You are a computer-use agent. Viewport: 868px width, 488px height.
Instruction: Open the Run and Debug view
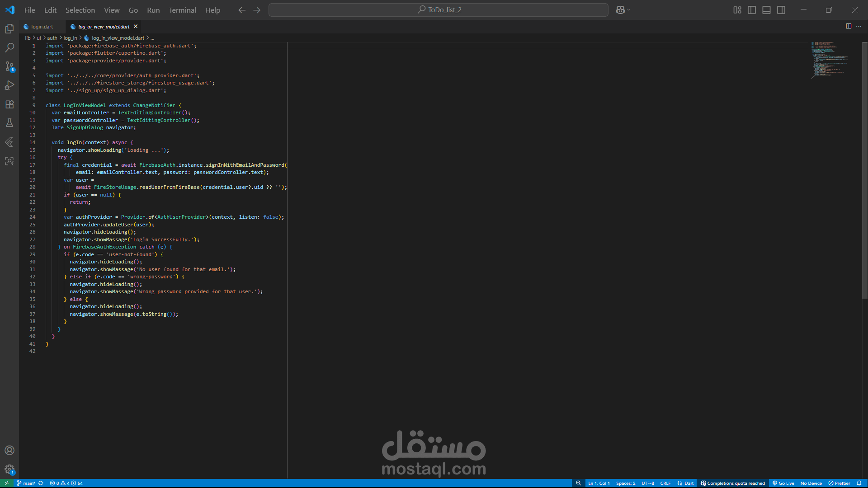pos(9,85)
